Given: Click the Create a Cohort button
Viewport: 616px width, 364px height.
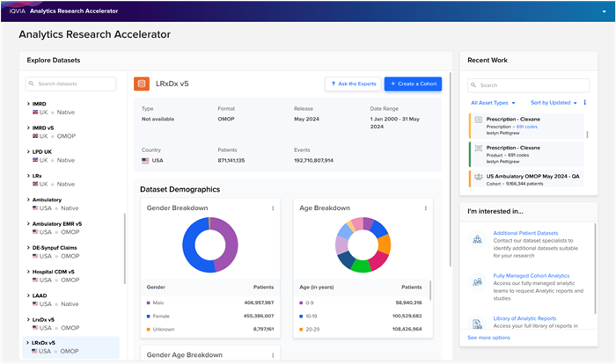Looking at the screenshot, I should coord(413,84).
